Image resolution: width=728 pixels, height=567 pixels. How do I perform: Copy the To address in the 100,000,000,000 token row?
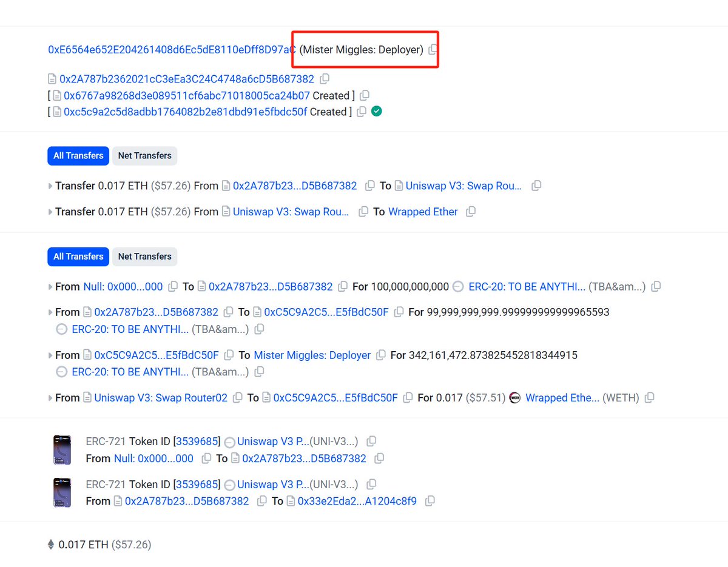(x=343, y=287)
